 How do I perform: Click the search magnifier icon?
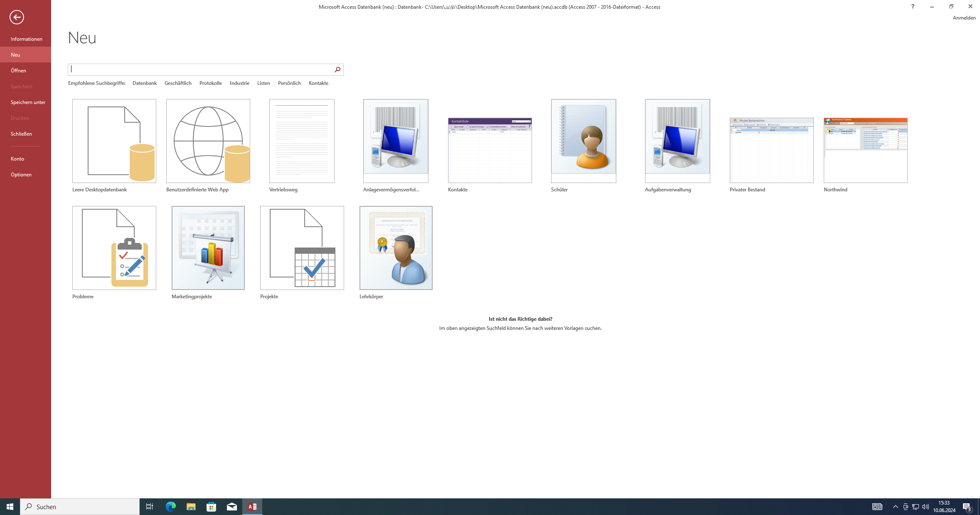[x=337, y=69]
